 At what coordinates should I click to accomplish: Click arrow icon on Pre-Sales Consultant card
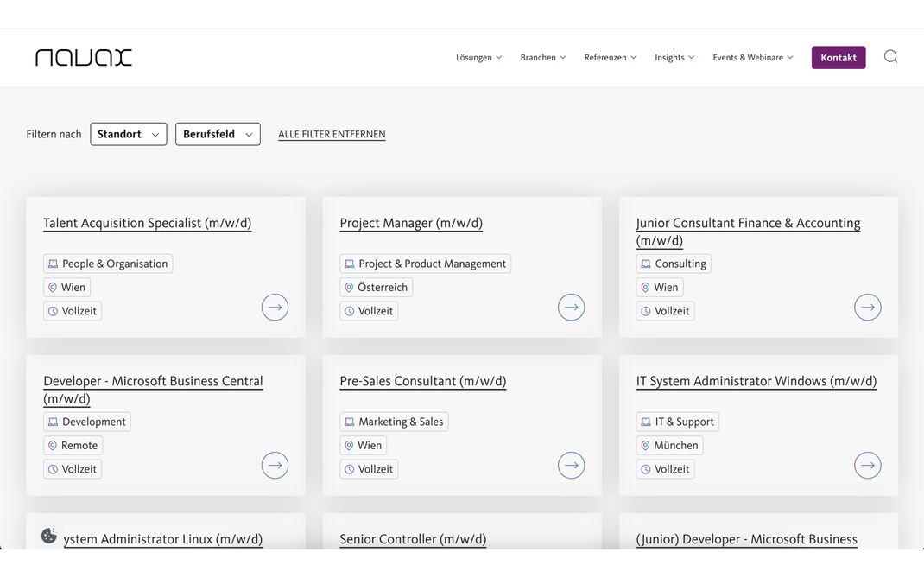(571, 466)
